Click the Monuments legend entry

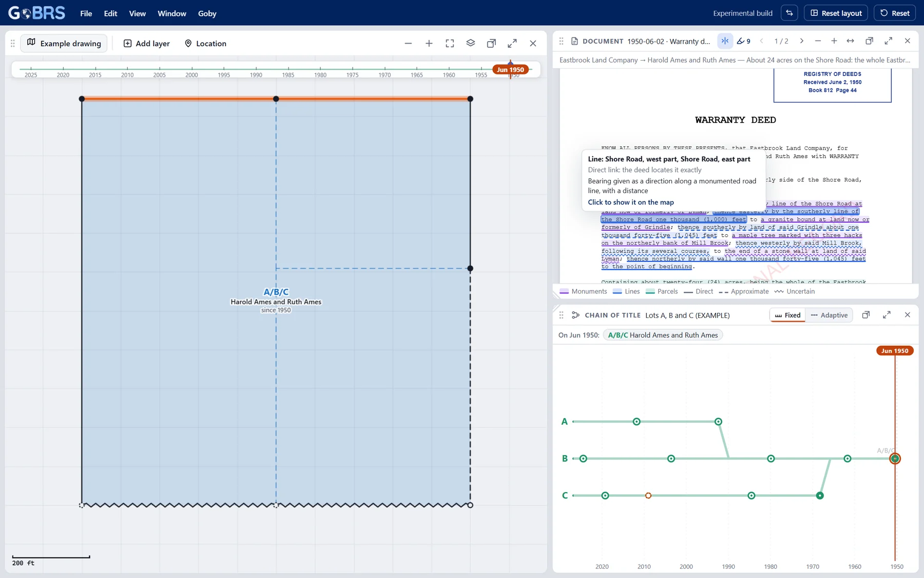coord(583,291)
